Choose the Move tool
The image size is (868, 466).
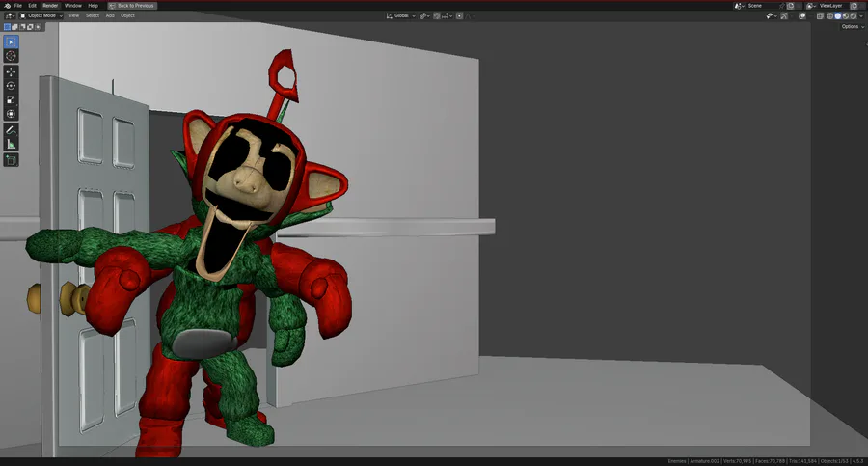click(11, 72)
